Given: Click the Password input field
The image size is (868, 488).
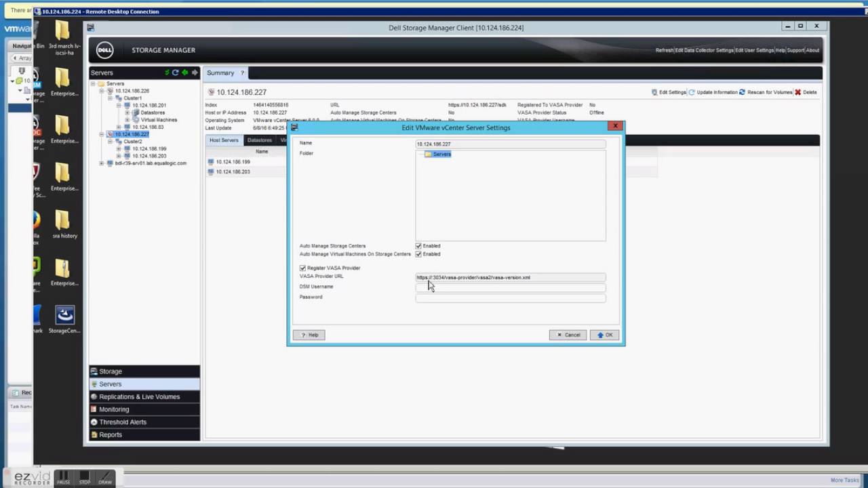Looking at the screenshot, I should point(510,298).
